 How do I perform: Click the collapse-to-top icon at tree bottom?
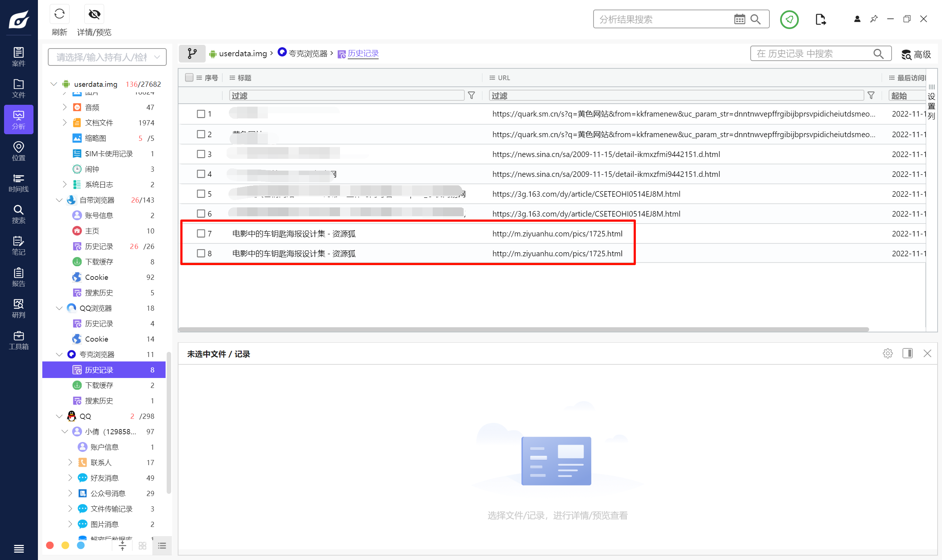(122, 546)
